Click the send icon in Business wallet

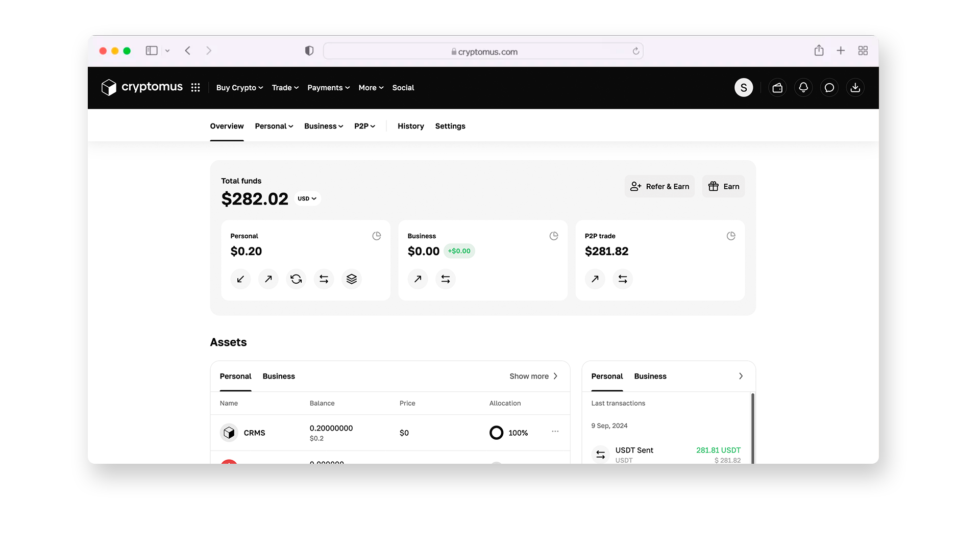click(x=418, y=279)
